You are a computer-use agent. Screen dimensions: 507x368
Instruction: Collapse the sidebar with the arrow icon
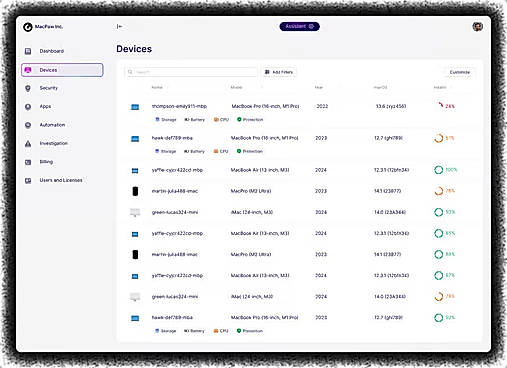click(119, 26)
